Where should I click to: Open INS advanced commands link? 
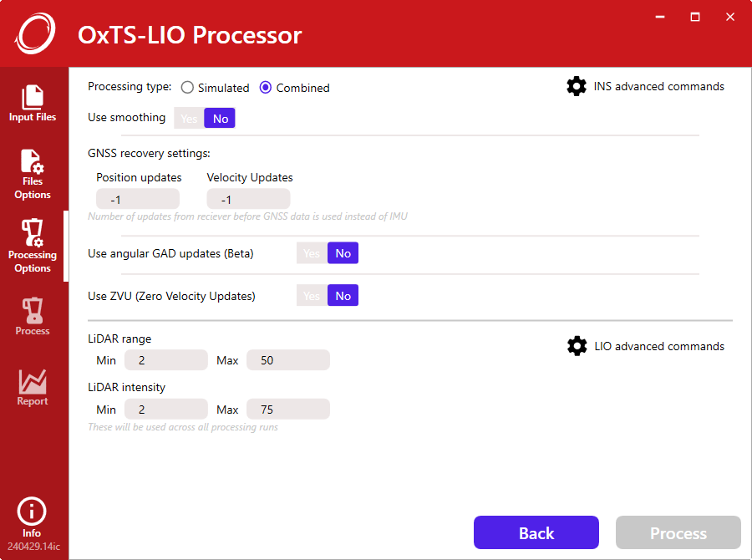pos(659,86)
